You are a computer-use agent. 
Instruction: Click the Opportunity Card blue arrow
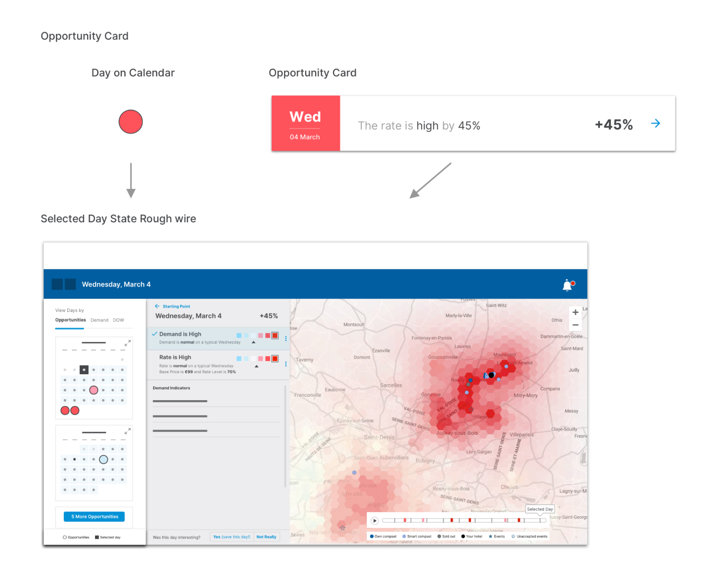(656, 124)
